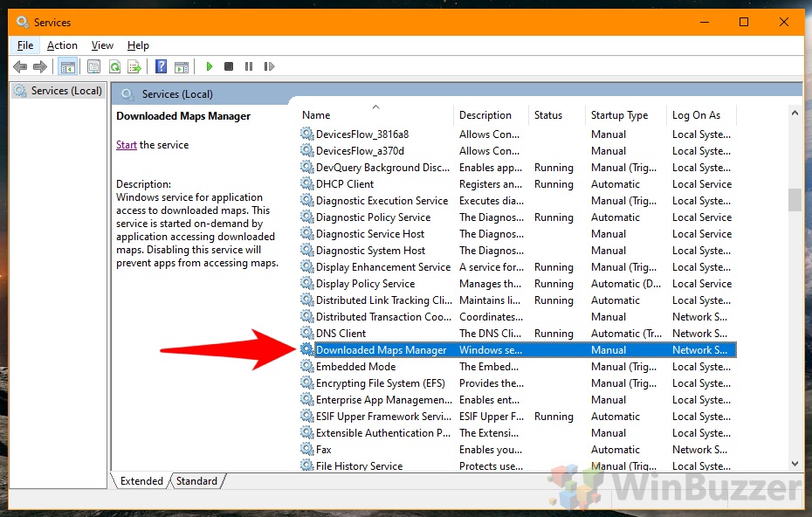812x517 pixels.
Task: Click the Back arrow toolbar icon
Action: point(20,67)
